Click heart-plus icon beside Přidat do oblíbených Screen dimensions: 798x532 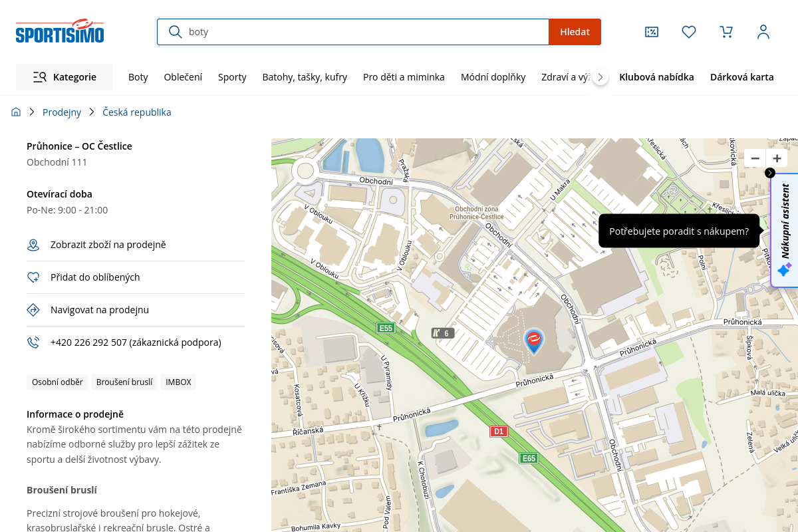(33, 277)
